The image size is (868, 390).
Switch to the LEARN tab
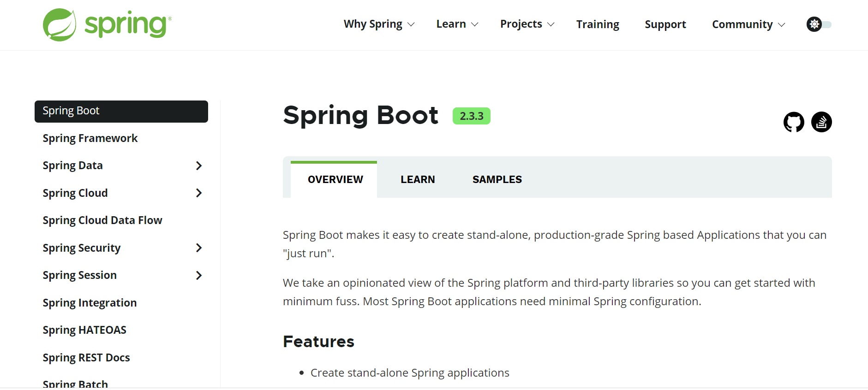[x=418, y=180]
